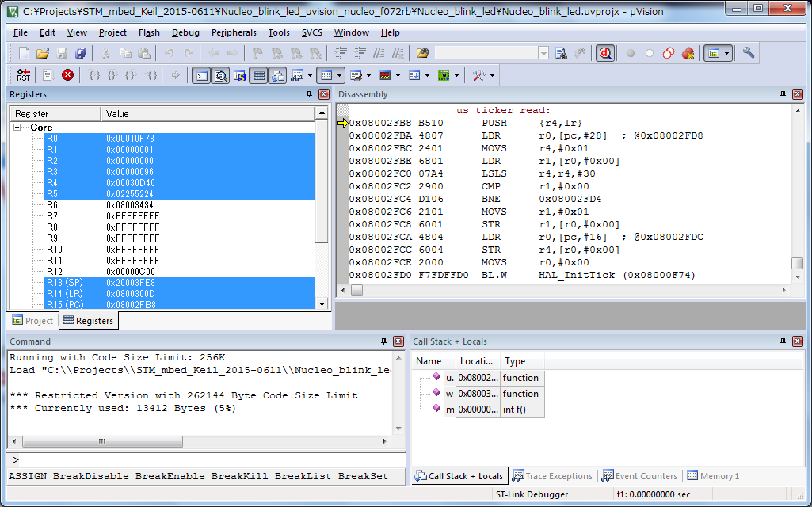This screenshot has height=507, width=812.
Task: Open the Toolbox hammer-and-wrench icon
Action: pos(478,75)
